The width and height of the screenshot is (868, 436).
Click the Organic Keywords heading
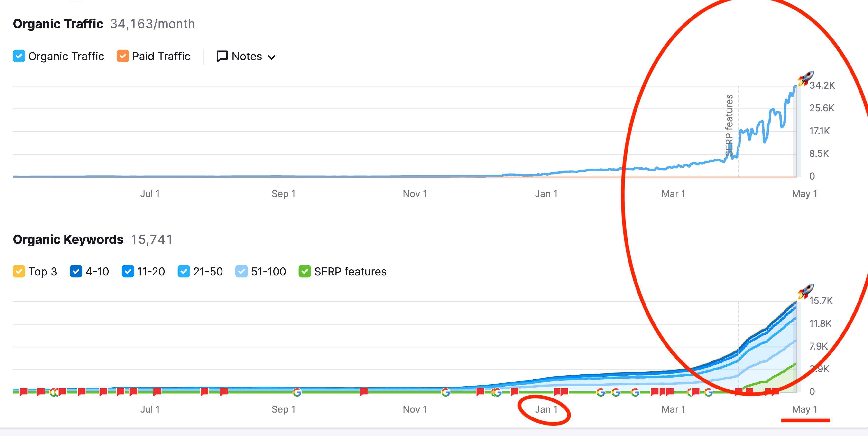[68, 239]
